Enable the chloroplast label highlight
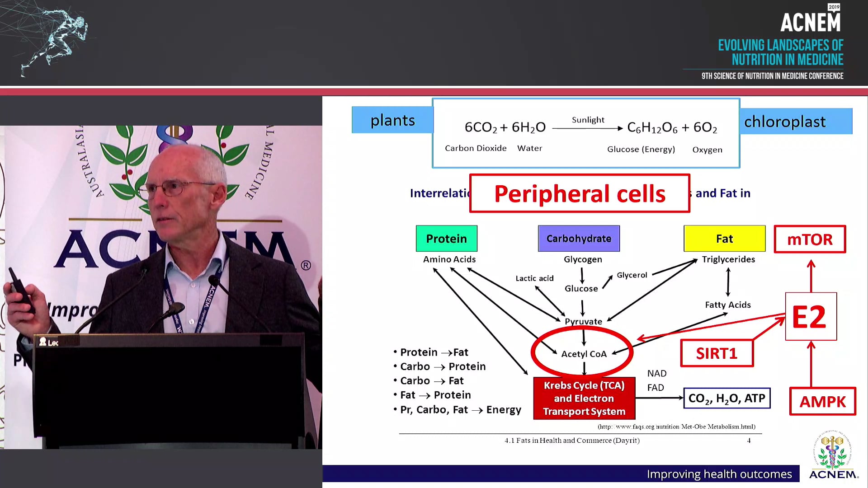 pyautogui.click(x=785, y=121)
